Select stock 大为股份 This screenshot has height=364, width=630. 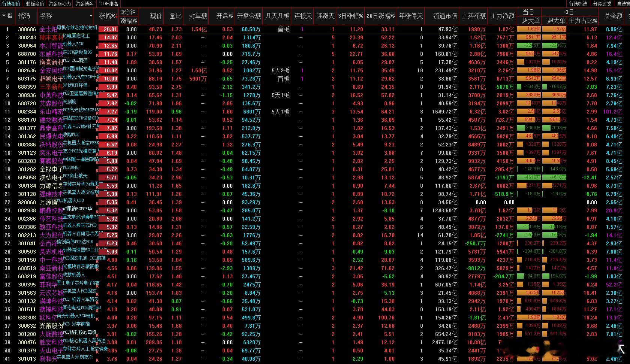(51, 235)
